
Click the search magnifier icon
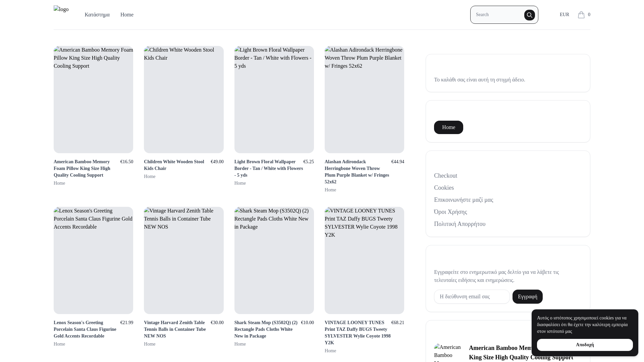click(529, 15)
